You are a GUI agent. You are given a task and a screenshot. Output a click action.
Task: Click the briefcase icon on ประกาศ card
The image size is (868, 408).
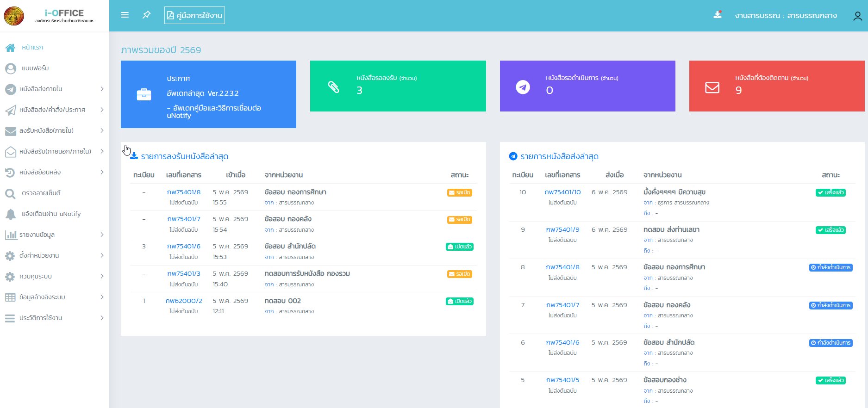[x=144, y=94]
